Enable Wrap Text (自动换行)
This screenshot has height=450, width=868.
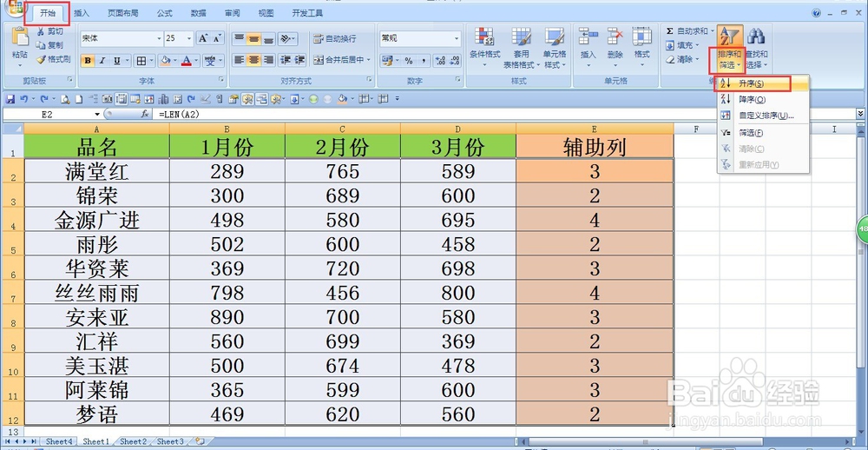[x=334, y=38]
